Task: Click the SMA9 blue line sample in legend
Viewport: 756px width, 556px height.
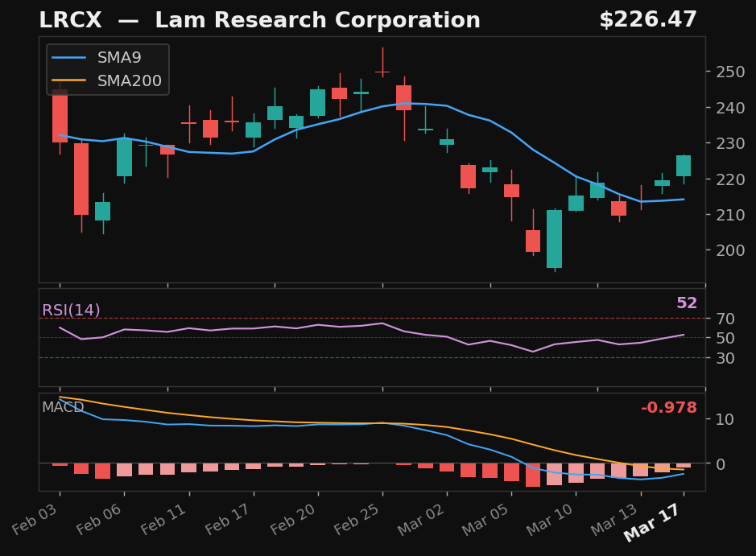Action: (x=70, y=57)
